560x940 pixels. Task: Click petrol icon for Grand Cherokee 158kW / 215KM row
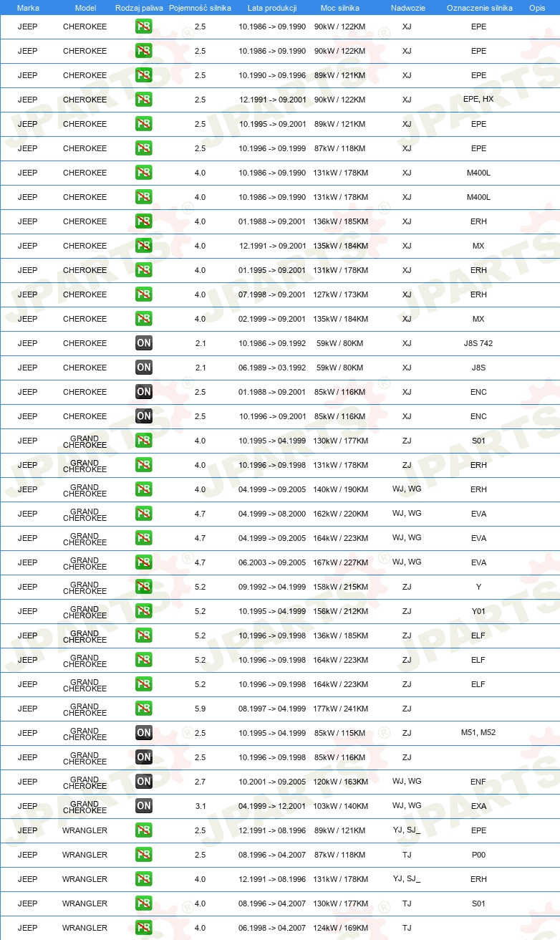(x=143, y=587)
